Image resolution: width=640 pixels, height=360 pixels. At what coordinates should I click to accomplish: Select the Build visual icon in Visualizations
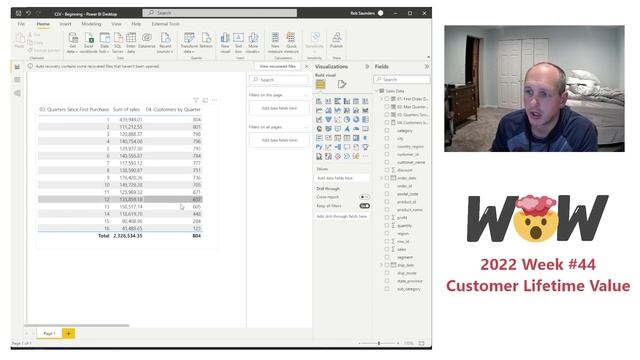click(x=320, y=84)
